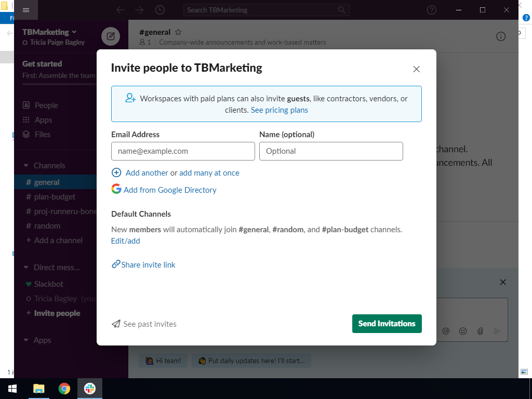Open channel details info icon
This screenshot has height=399, width=532.
click(501, 36)
